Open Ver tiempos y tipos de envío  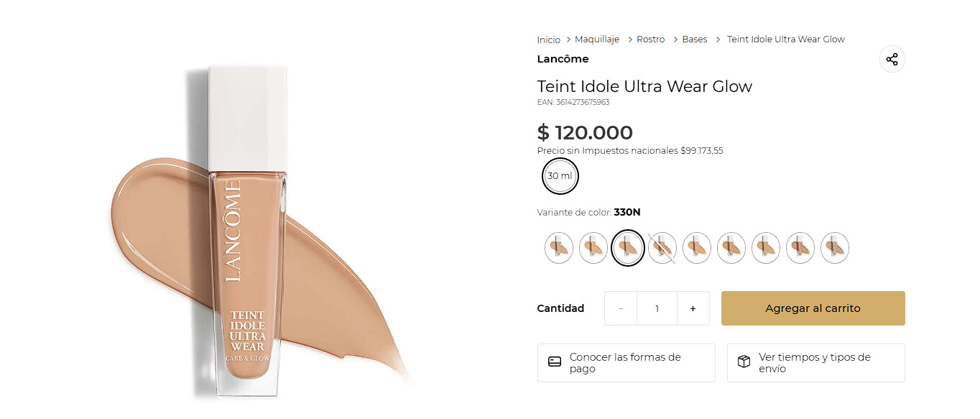(815, 363)
